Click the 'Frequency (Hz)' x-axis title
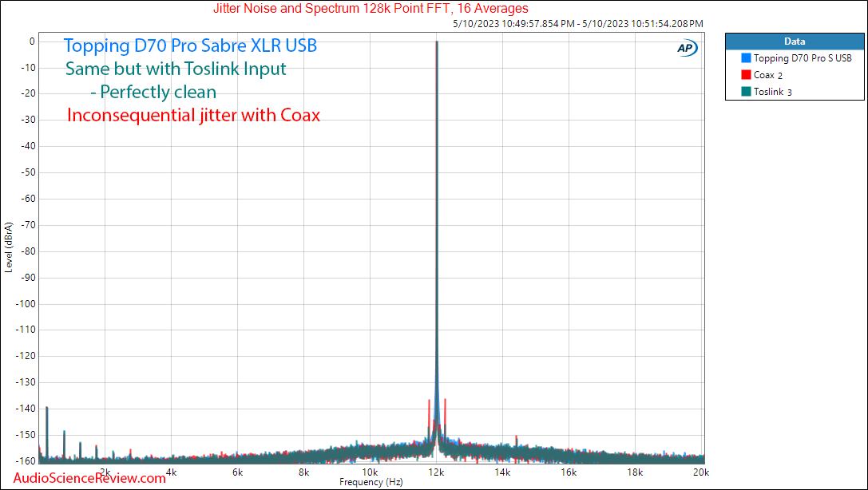The height and width of the screenshot is (490, 868). tap(371, 482)
